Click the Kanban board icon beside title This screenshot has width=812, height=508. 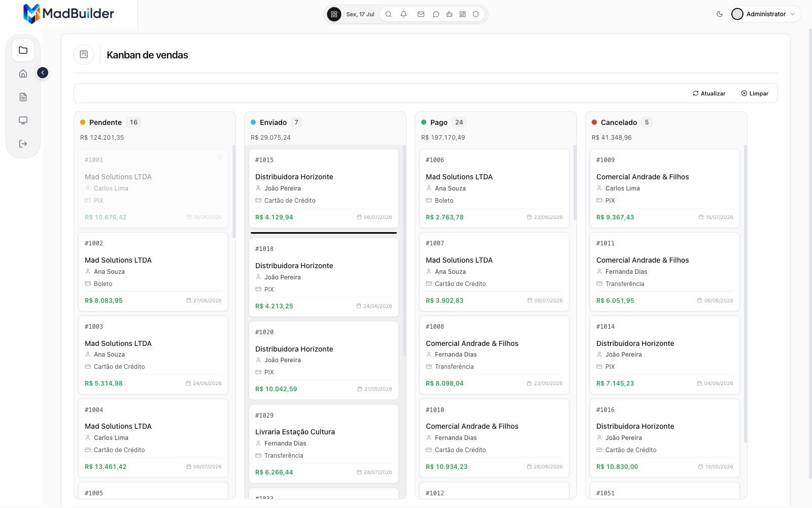point(84,55)
